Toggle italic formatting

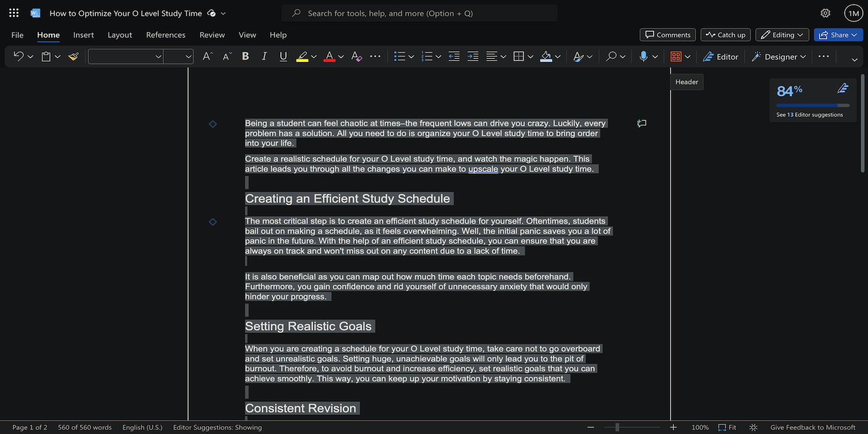(264, 56)
